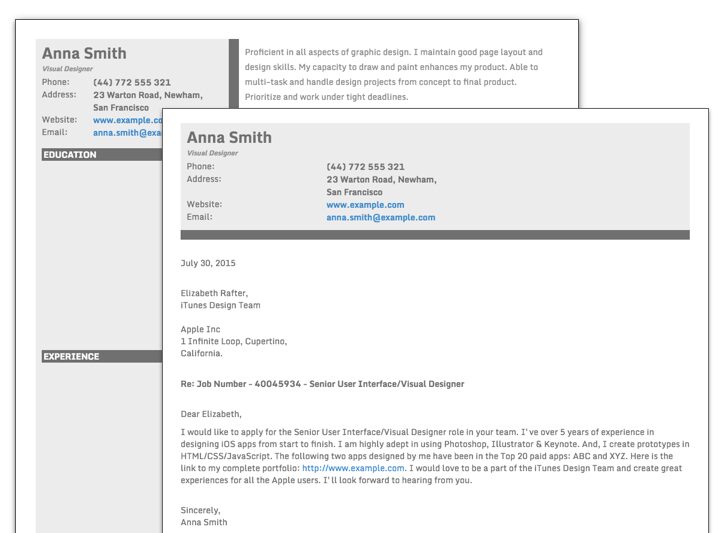Select the EXPERIENCE heading in the resume
This screenshot has height=533, width=728.
tap(71, 357)
